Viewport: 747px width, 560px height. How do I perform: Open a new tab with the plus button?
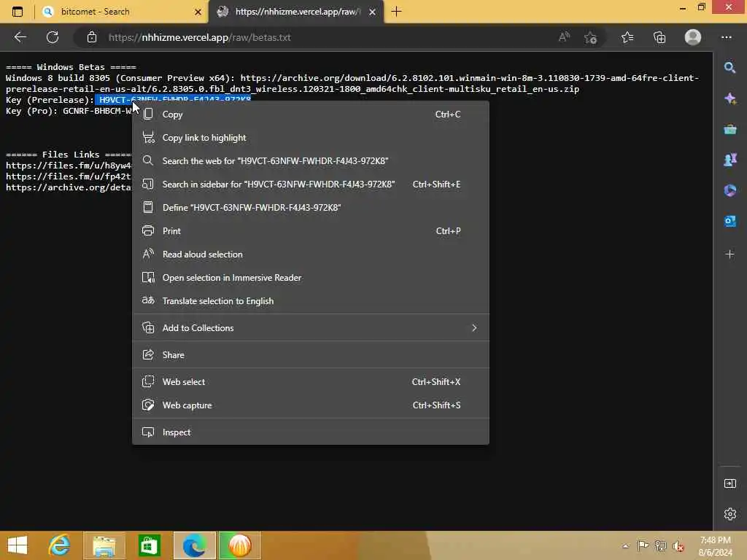pos(396,12)
